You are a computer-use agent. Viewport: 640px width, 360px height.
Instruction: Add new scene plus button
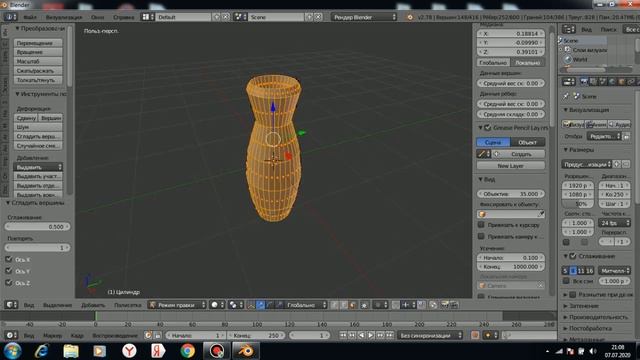309,17
